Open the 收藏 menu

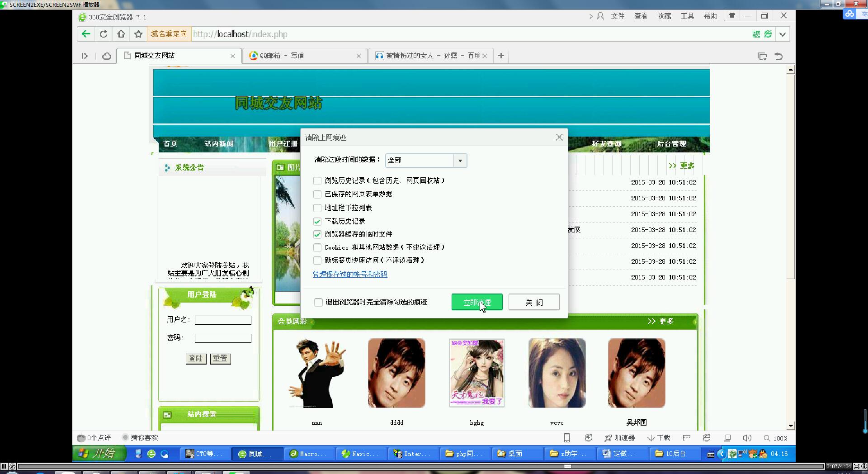click(x=664, y=16)
